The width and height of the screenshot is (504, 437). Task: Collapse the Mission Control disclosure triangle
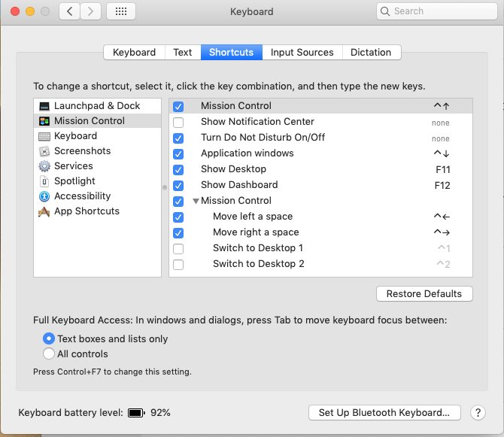pyautogui.click(x=196, y=201)
